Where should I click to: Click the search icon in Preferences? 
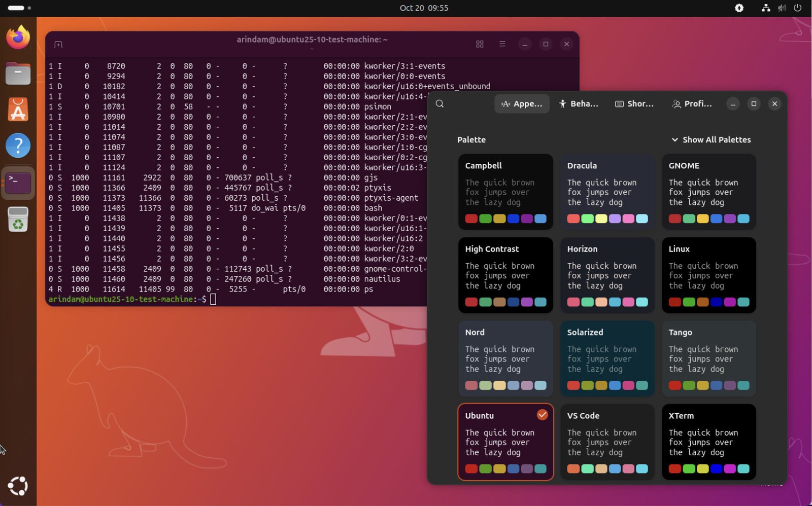tap(440, 103)
